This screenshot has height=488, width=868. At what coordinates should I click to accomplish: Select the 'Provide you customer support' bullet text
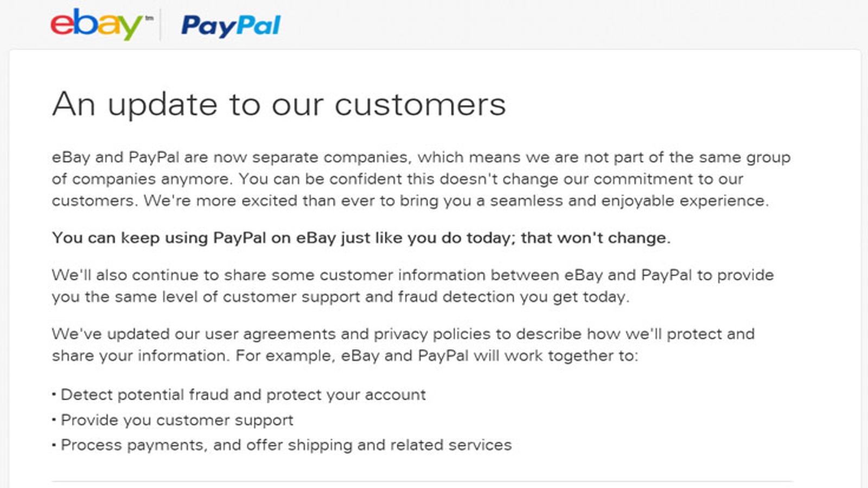[x=177, y=420]
